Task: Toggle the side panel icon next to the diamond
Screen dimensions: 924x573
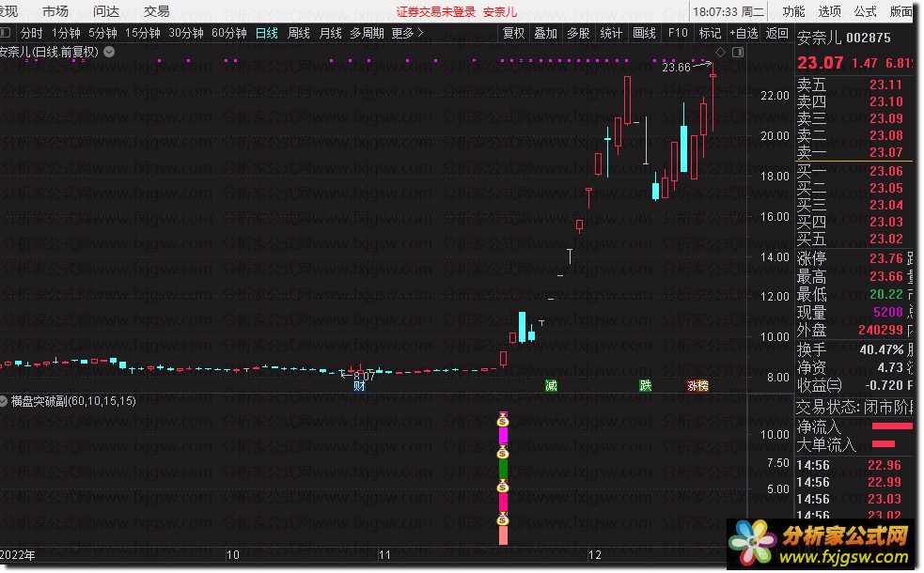Action: (x=738, y=53)
